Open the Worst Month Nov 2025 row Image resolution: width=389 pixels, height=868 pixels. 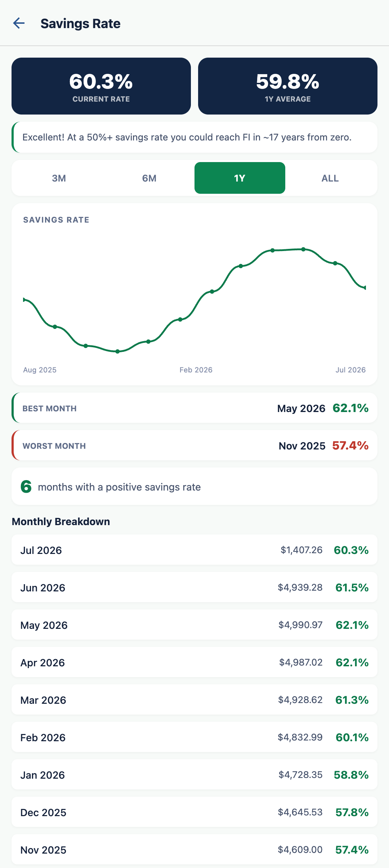pyautogui.click(x=194, y=446)
